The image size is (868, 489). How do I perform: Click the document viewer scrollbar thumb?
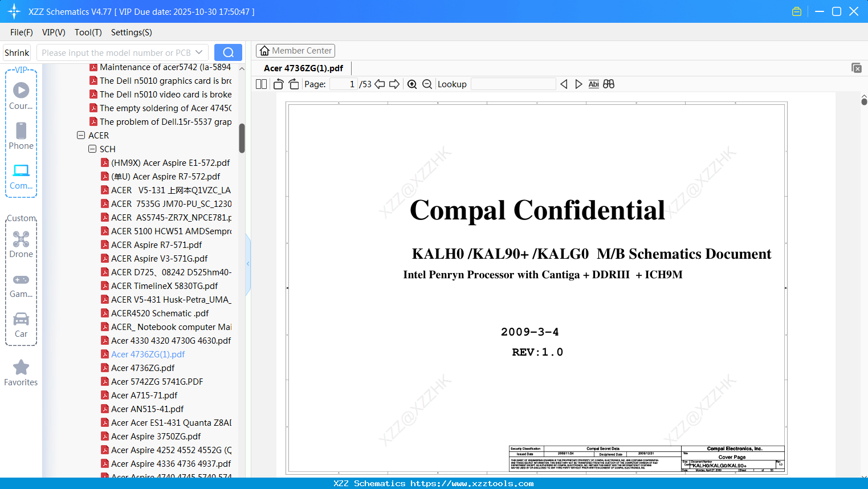click(x=864, y=101)
